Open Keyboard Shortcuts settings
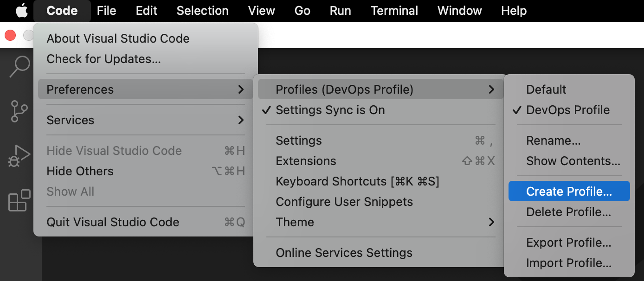The image size is (644, 281). [x=357, y=181]
